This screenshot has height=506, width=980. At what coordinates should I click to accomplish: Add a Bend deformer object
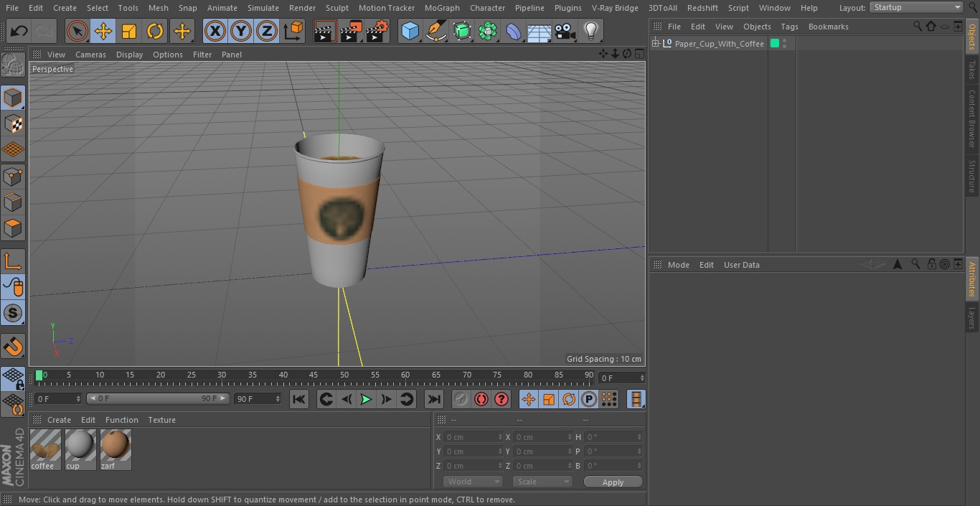514,31
